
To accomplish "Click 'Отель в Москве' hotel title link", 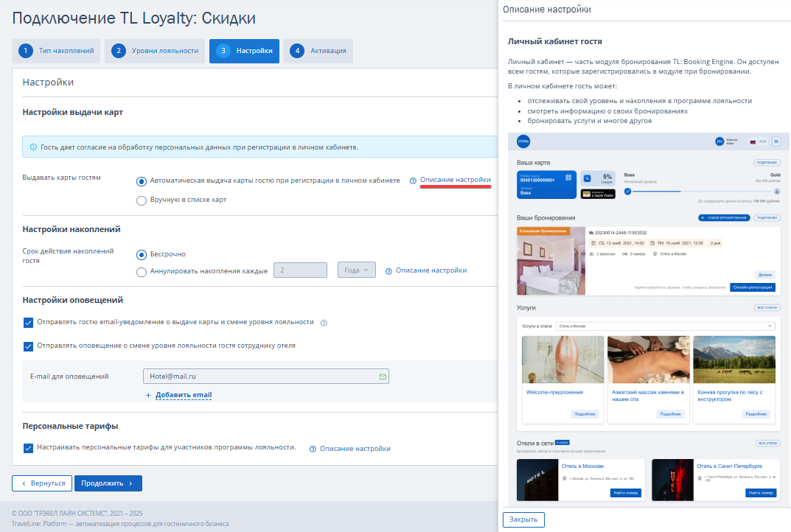I will pyautogui.click(x=582, y=466).
